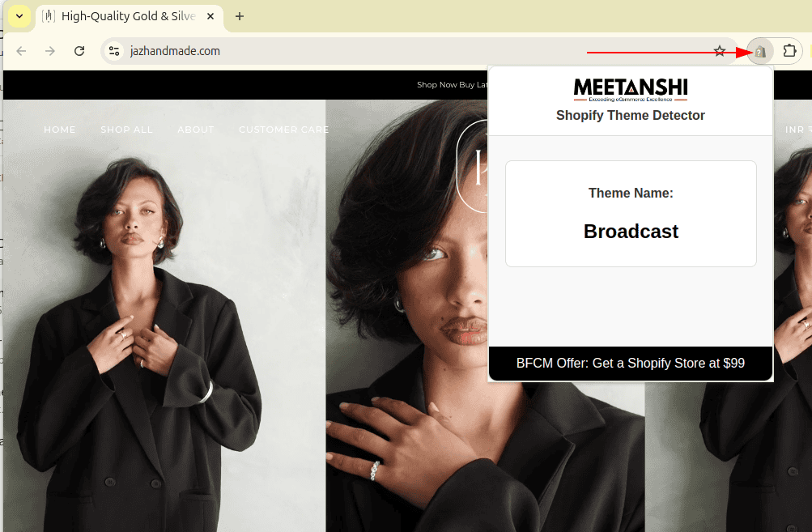Screen dimensions: 812x532
Task: Go to CUSTOMER CARE in navigation
Action: click(284, 130)
